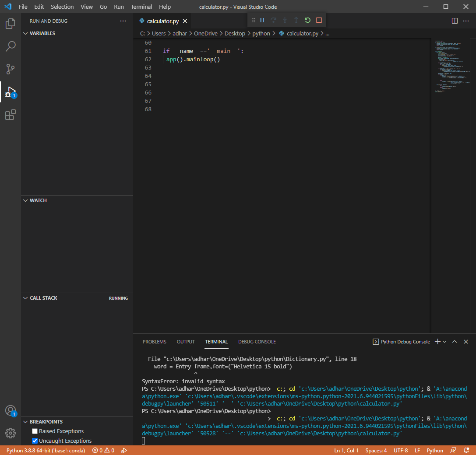Click the Step Over debug button
The height and width of the screenshot is (455, 476).
pyautogui.click(x=274, y=20)
